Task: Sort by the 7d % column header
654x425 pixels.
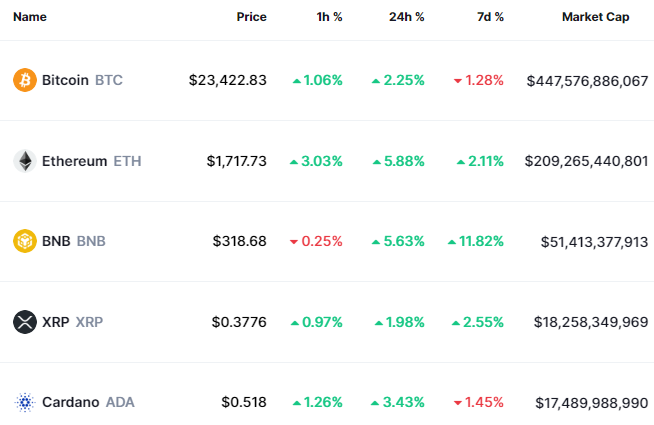Action: click(489, 17)
